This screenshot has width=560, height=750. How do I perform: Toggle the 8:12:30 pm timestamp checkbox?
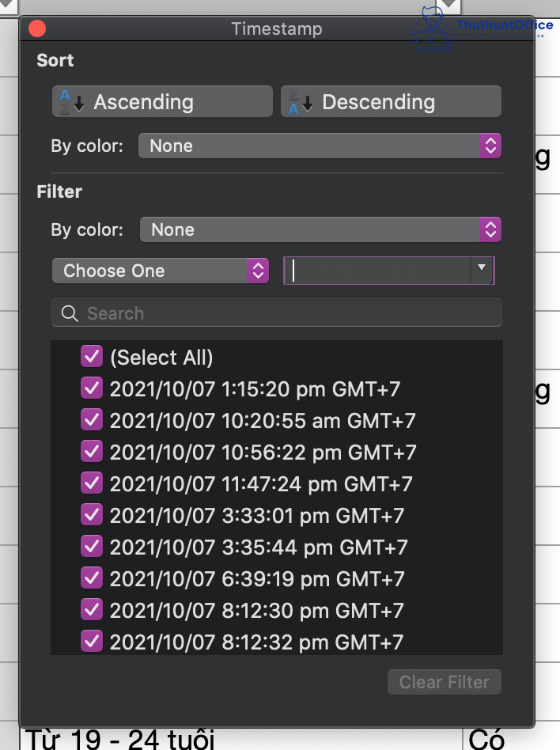click(92, 610)
